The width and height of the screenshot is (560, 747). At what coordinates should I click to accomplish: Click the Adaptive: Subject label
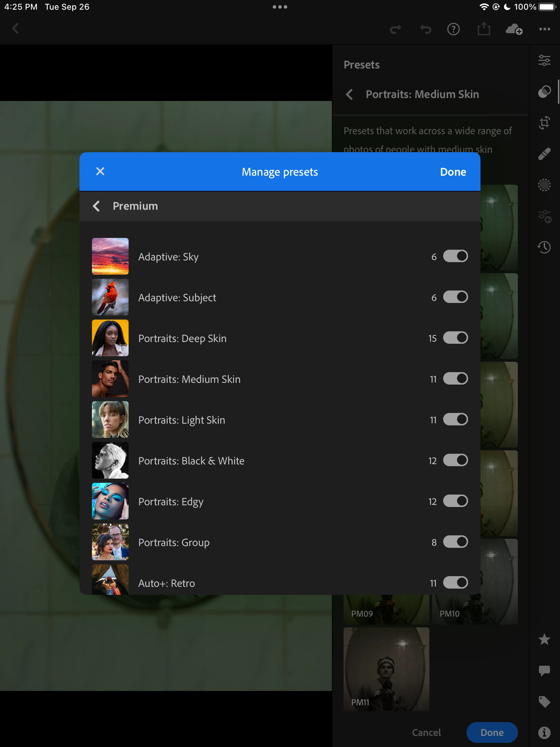pos(177,298)
